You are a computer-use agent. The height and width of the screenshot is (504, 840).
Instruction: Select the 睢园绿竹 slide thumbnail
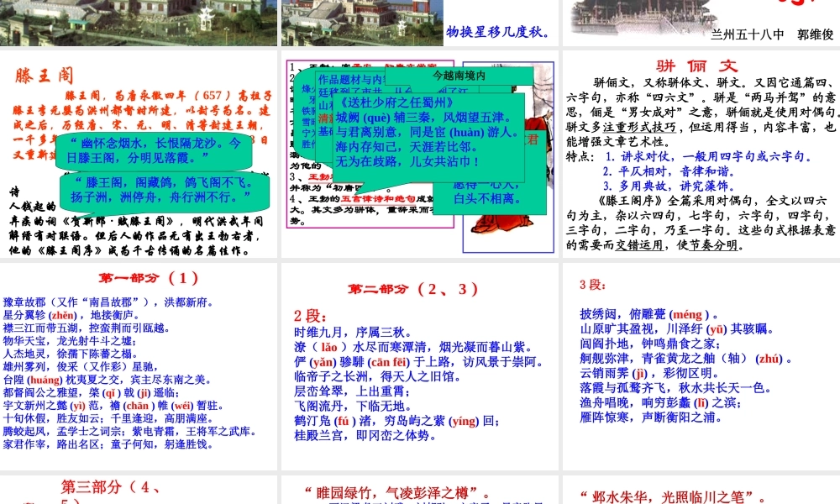[420, 490]
